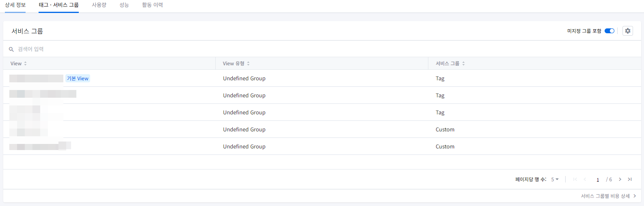Switch to the 상세 정보 tab
Image resolution: width=644 pixels, height=206 pixels.
[x=15, y=5]
